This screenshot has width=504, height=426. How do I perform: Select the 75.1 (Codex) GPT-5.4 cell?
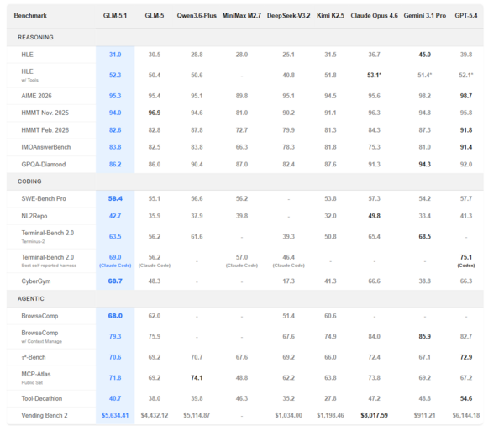[465, 260]
